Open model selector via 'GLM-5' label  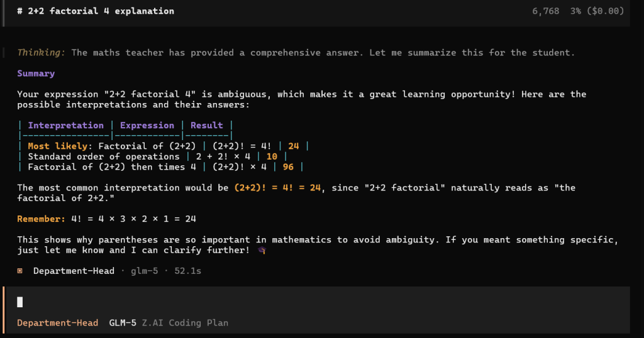point(122,323)
